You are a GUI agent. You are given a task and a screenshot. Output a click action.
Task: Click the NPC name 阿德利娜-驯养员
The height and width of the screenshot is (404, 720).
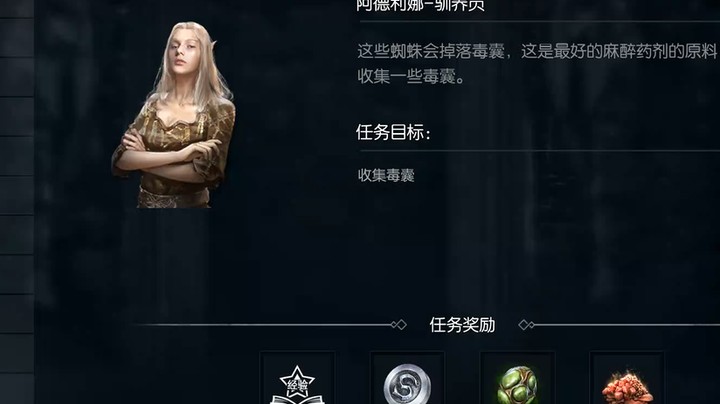pyautogui.click(x=420, y=6)
